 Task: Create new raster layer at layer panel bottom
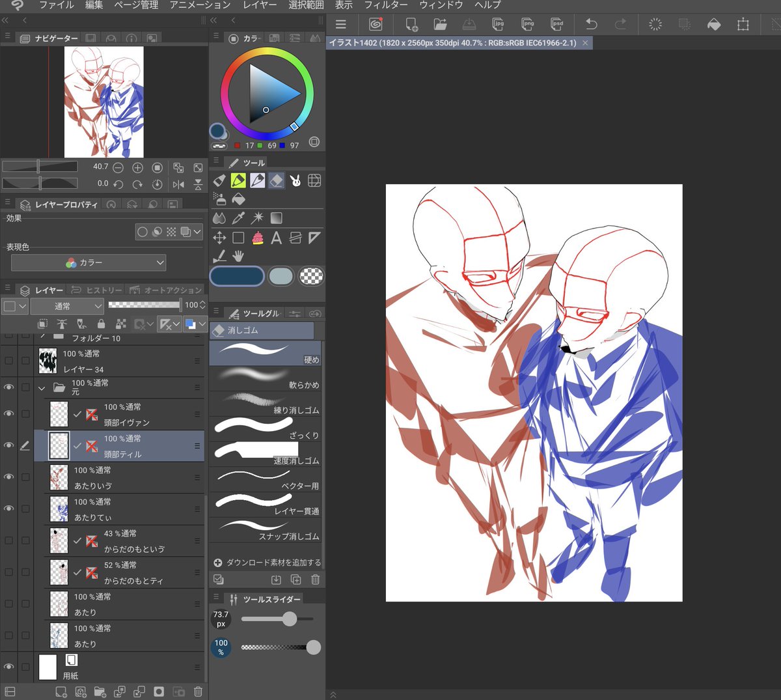pyautogui.click(x=61, y=692)
